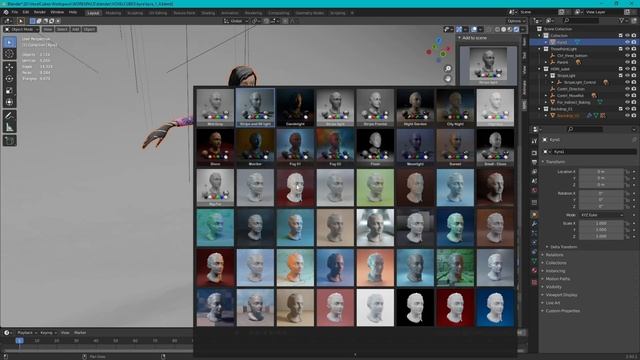Screen dimensions: 640x360
Task: Toggle render camera for For_Indirect_Baking
Action: pos(634,102)
